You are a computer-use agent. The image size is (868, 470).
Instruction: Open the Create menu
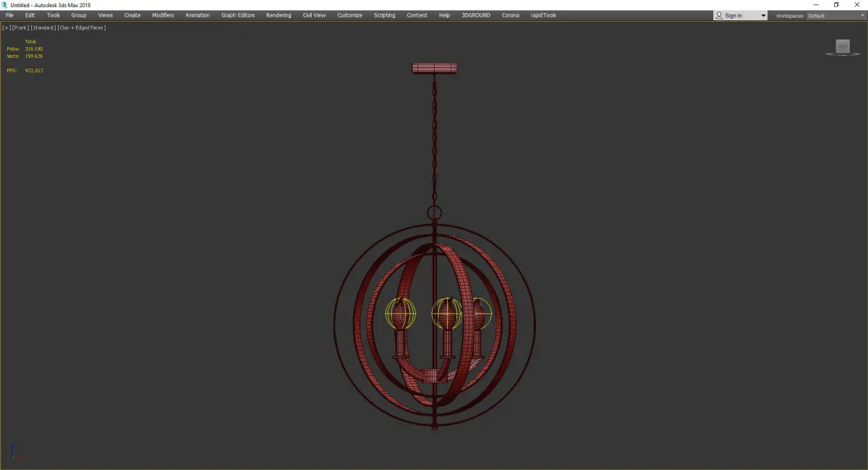pos(132,15)
